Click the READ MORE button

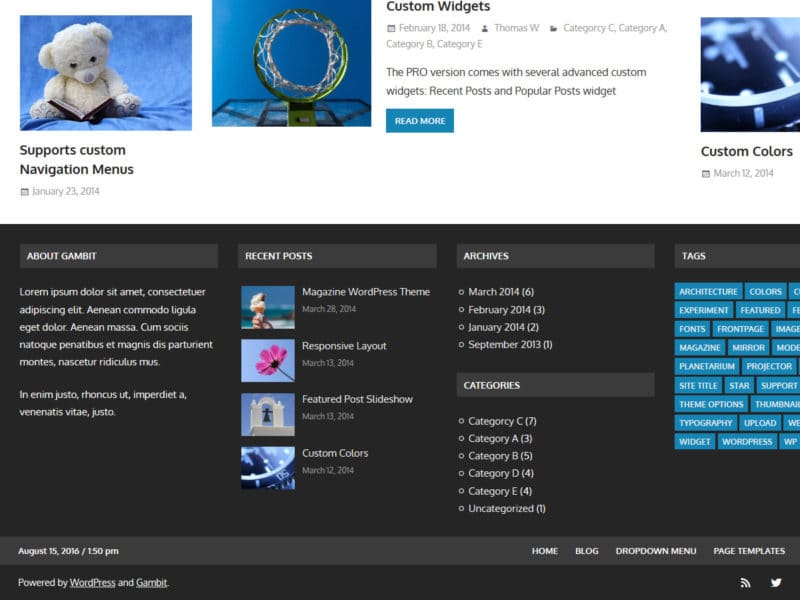click(419, 118)
